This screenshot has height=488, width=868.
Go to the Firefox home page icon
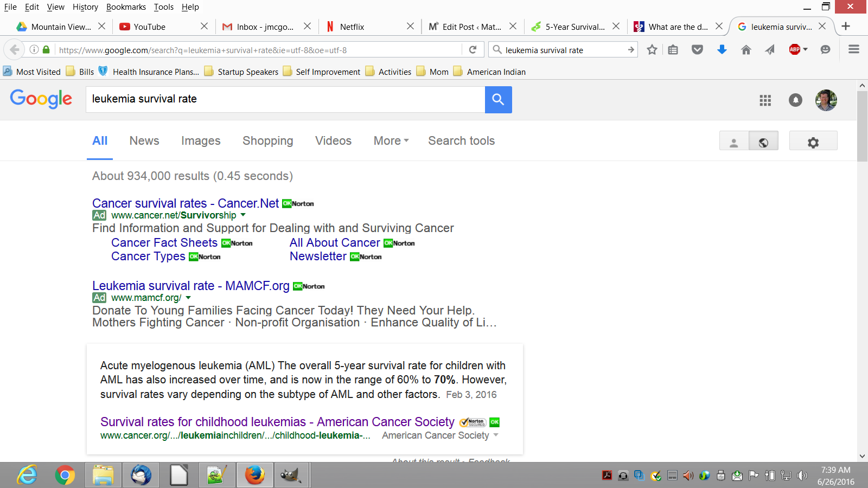point(746,50)
